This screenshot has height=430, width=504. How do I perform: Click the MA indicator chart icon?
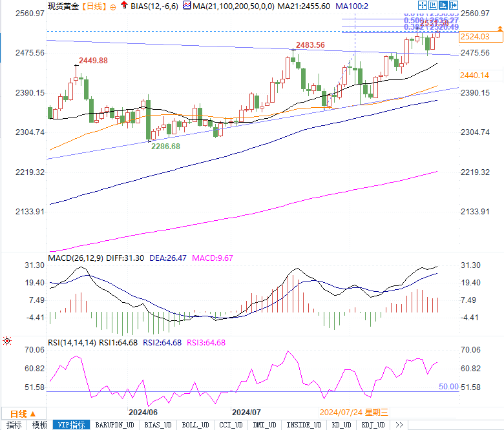[x=187, y=5]
